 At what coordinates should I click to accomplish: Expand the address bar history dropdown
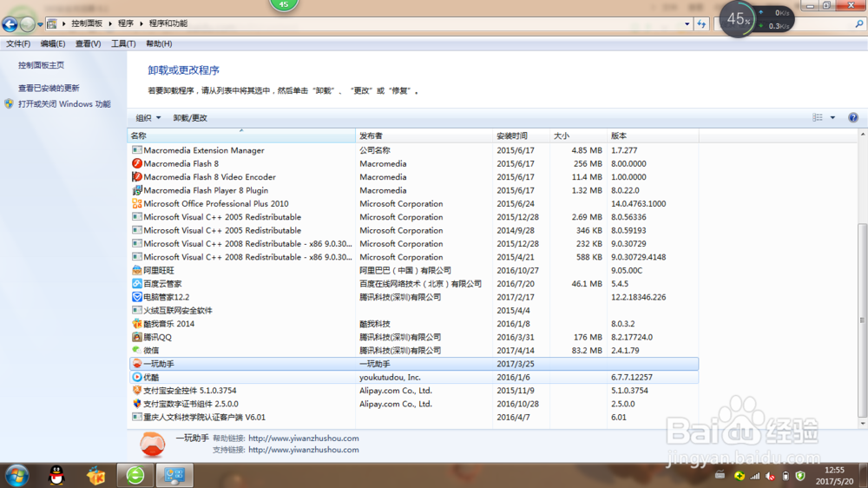pos(687,23)
